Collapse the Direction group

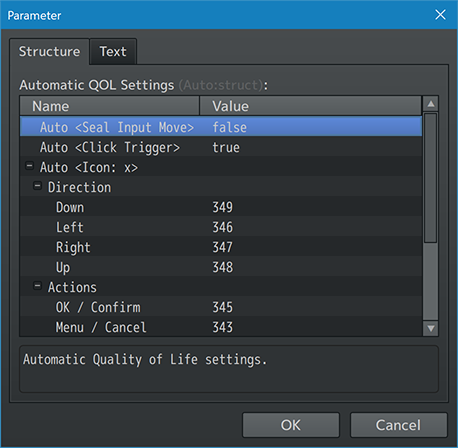(x=38, y=186)
